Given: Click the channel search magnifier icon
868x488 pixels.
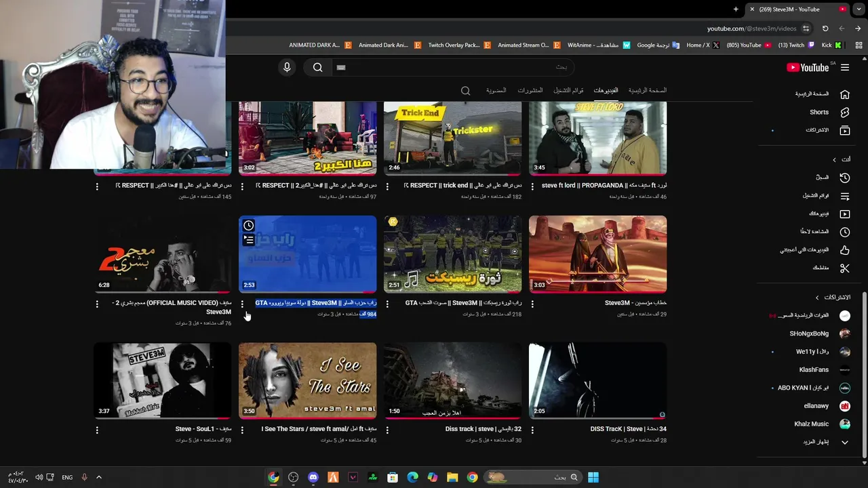Looking at the screenshot, I should [x=465, y=90].
